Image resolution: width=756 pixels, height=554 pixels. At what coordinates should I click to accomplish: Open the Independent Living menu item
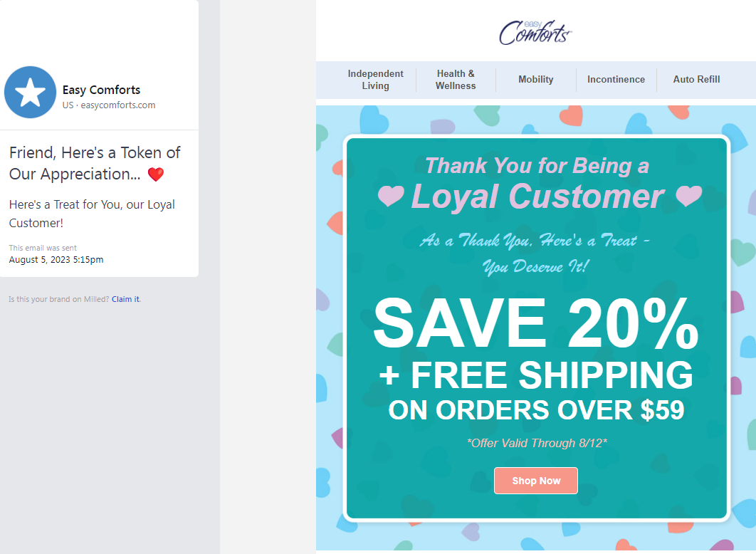click(x=375, y=80)
